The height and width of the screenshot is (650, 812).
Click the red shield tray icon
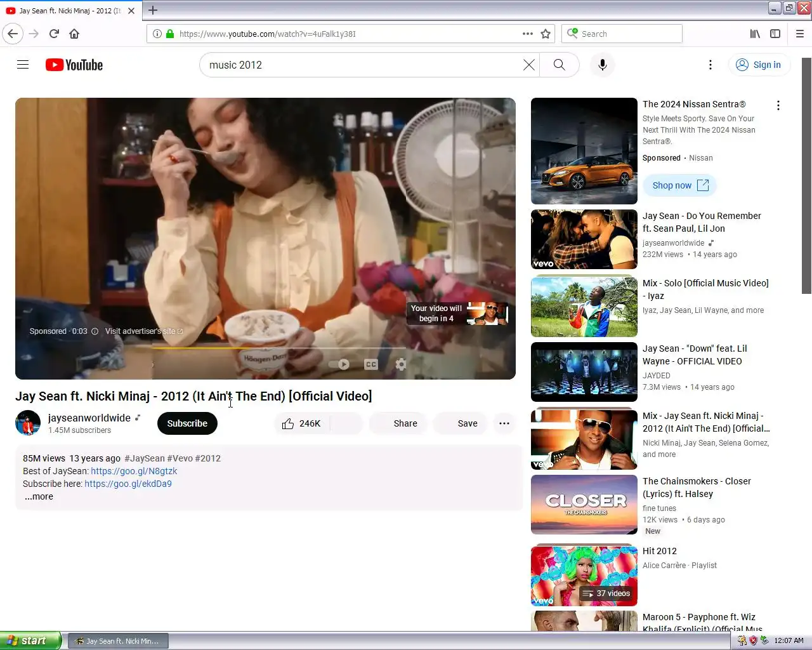[x=753, y=640]
